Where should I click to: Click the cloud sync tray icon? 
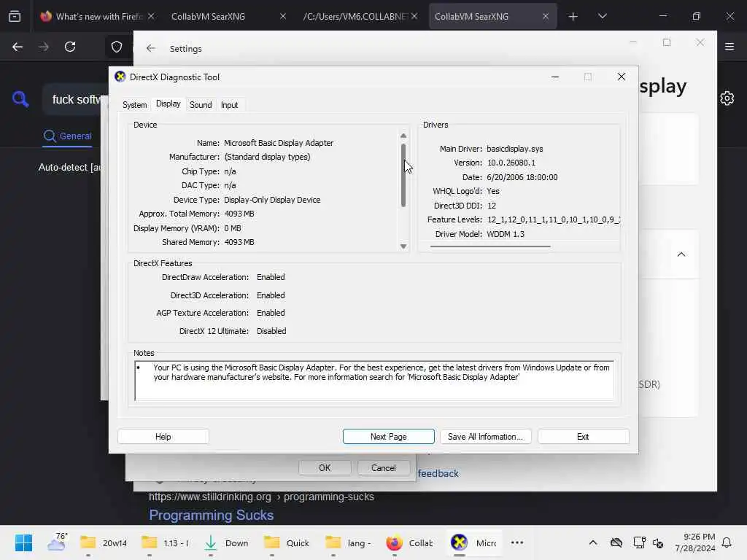pyautogui.click(x=616, y=542)
